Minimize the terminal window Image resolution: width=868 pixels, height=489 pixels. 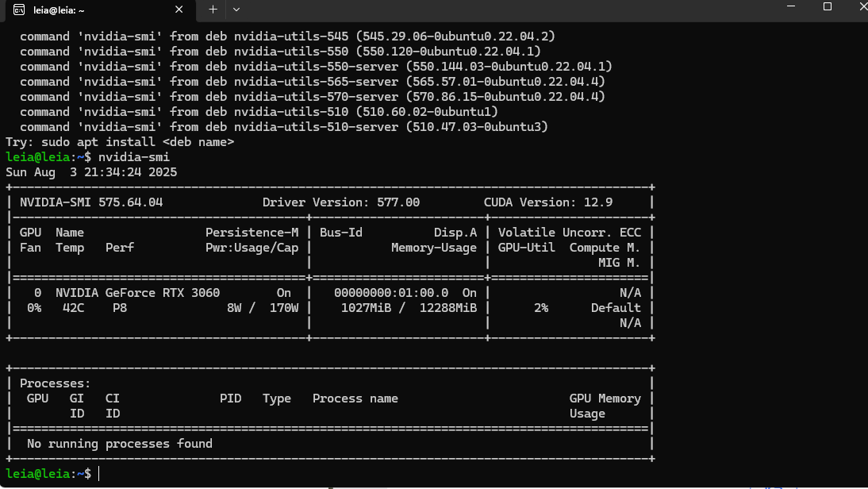click(x=791, y=6)
